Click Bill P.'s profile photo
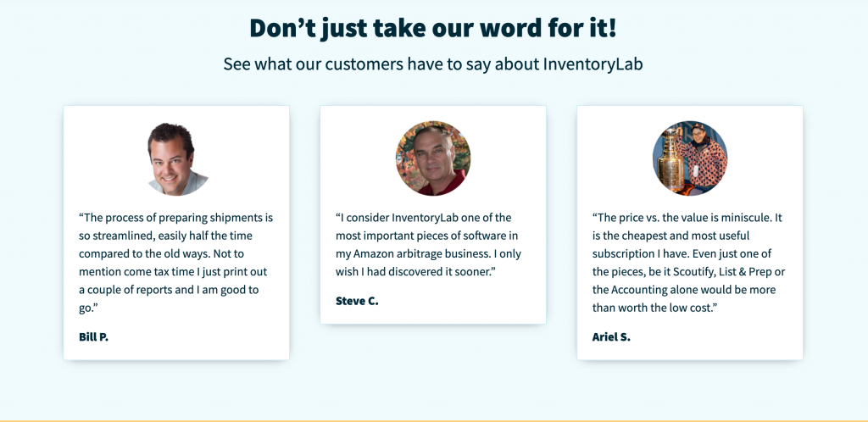Viewport: 868px width, 422px height. pos(176,158)
